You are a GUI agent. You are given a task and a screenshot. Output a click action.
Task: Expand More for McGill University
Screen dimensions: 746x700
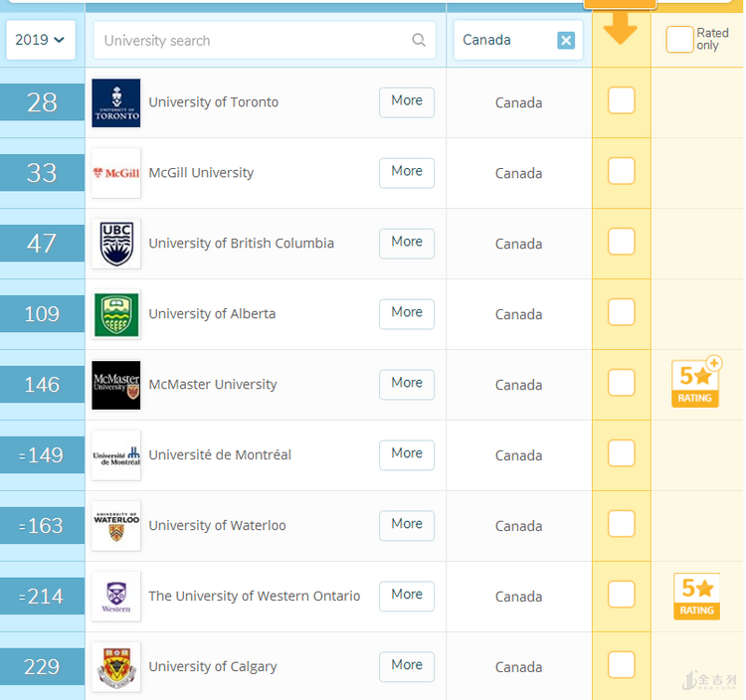click(x=407, y=173)
